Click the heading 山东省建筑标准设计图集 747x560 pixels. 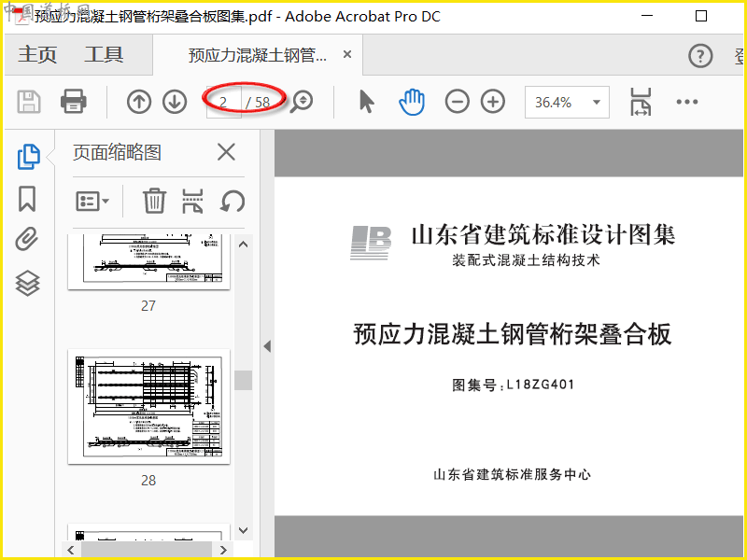[543, 234]
